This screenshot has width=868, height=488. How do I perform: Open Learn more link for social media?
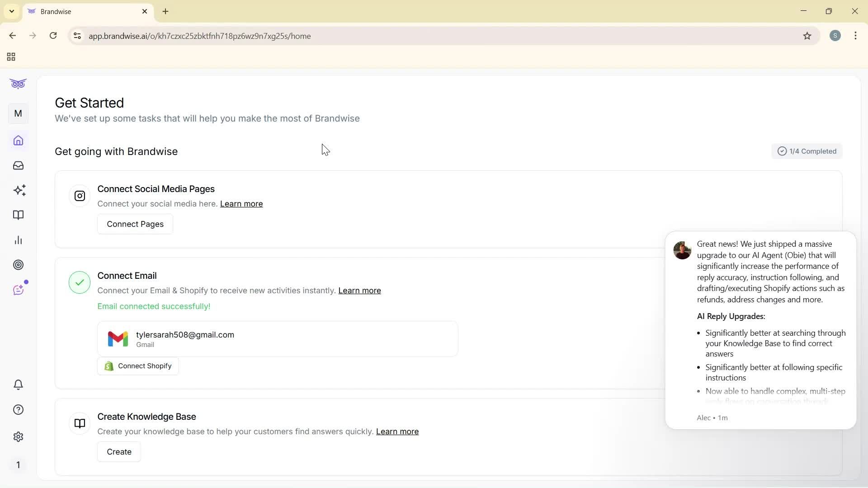(241, 204)
